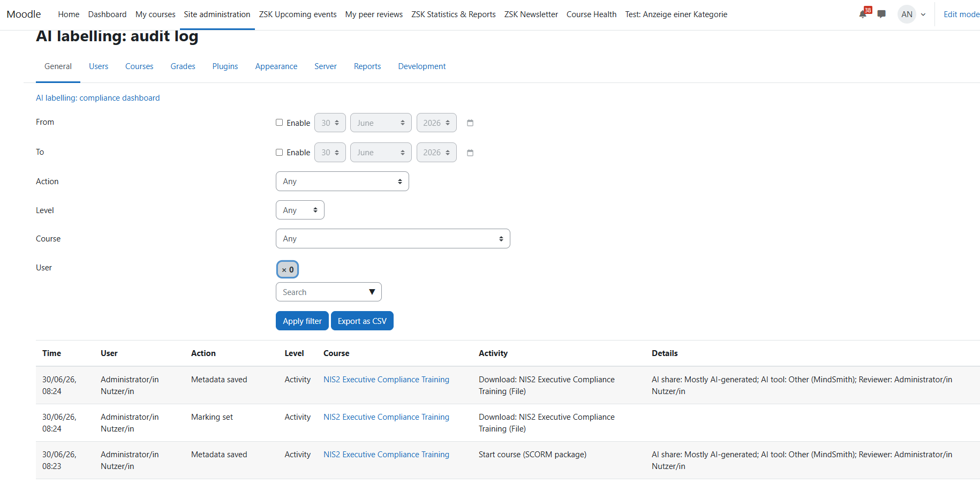Select the Appearance tab
This screenshot has width=980, height=484.
276,66
